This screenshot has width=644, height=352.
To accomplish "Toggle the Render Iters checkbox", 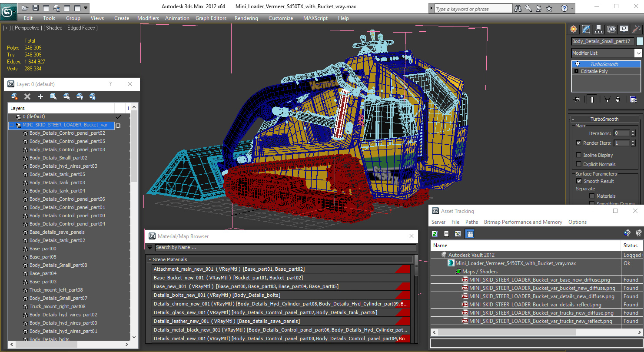I will click(x=578, y=143).
